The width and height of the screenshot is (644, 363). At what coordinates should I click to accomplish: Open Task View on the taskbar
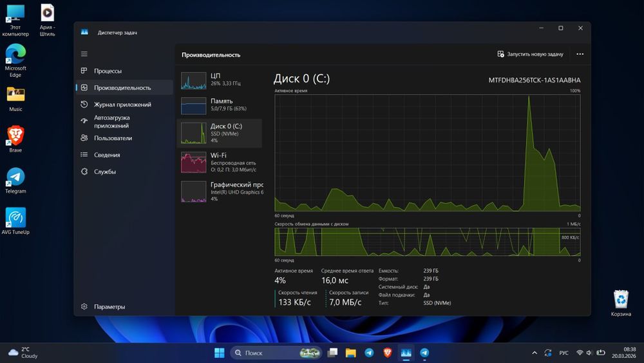point(332,353)
